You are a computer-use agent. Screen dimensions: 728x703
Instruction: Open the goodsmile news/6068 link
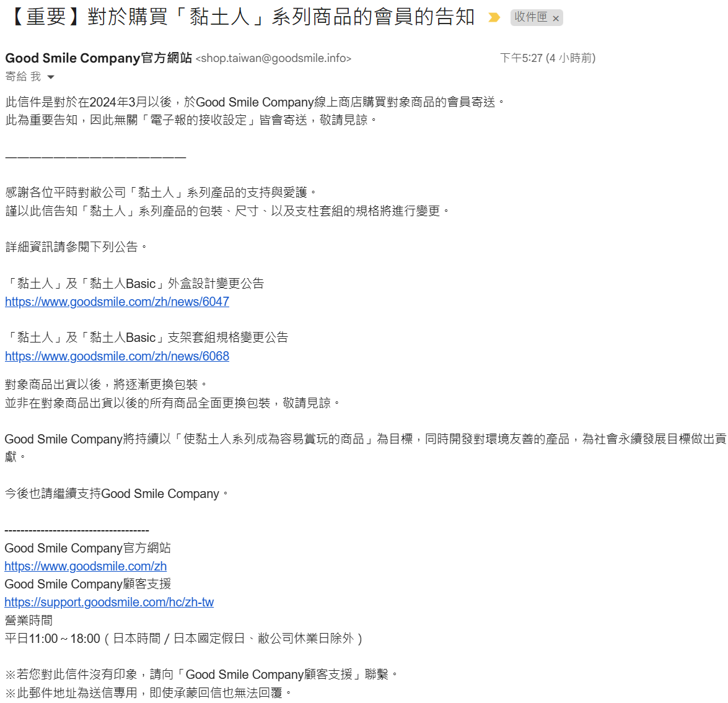click(x=117, y=356)
